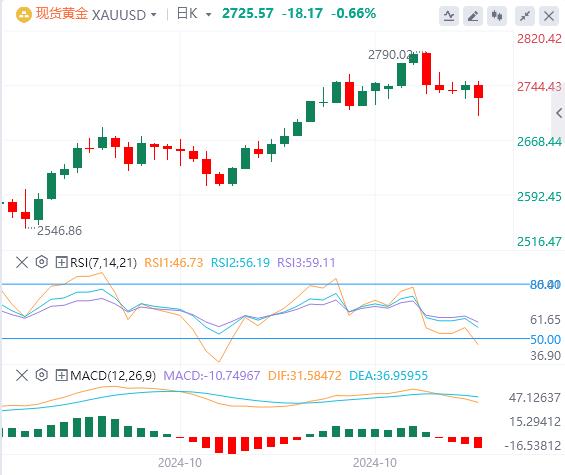Click the 2592.45 price axis label
The height and width of the screenshot is (475, 565).
pyautogui.click(x=539, y=197)
